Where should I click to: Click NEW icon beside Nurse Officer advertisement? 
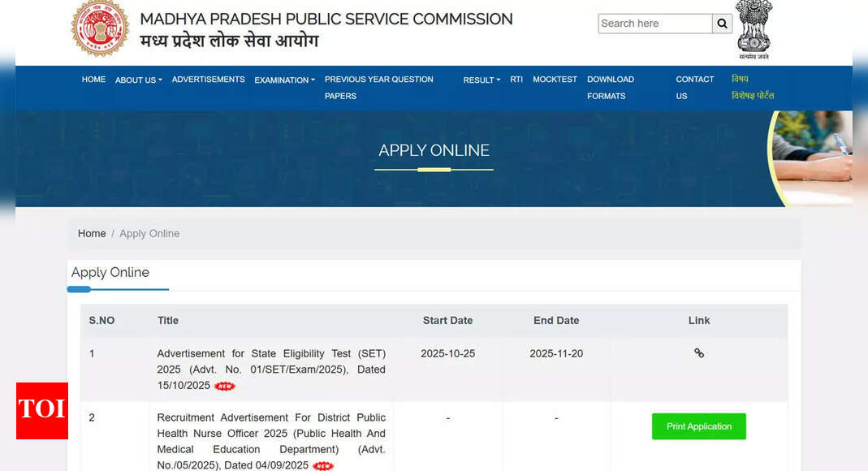pyautogui.click(x=322, y=466)
